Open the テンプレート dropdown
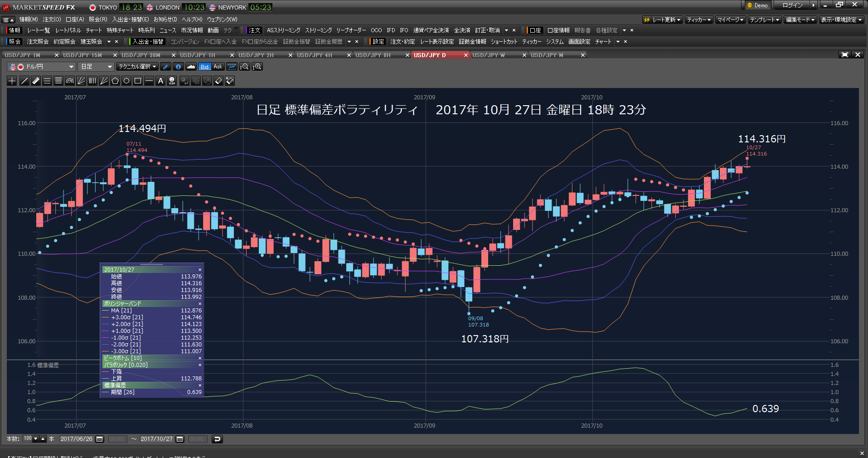Viewport: 868px width, 458px height. point(765,20)
